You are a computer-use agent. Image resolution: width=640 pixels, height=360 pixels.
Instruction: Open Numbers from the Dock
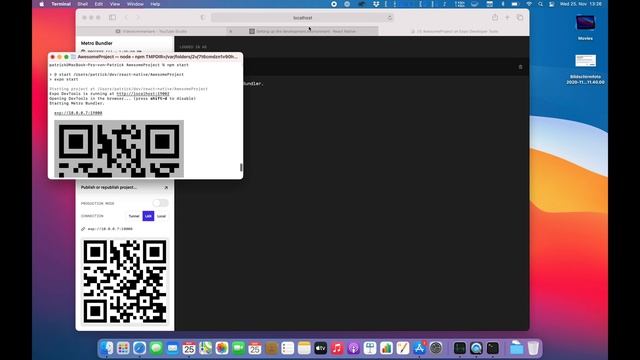[x=386, y=348]
